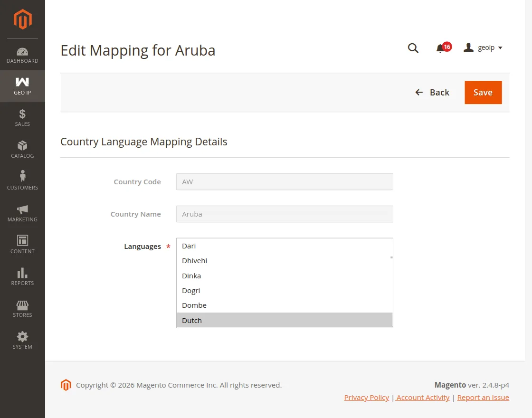Open the Content menu

22,246
